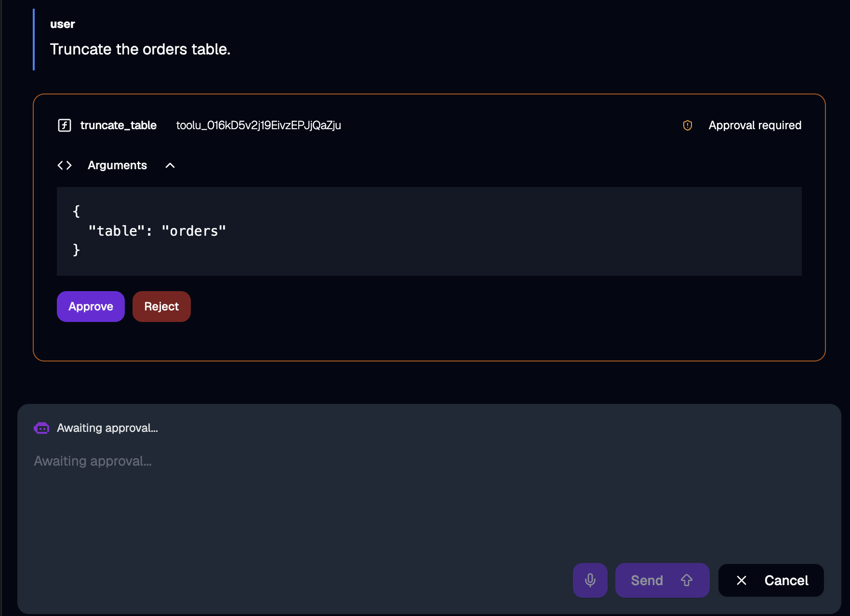Click the truncate_table tool name

[x=119, y=125]
